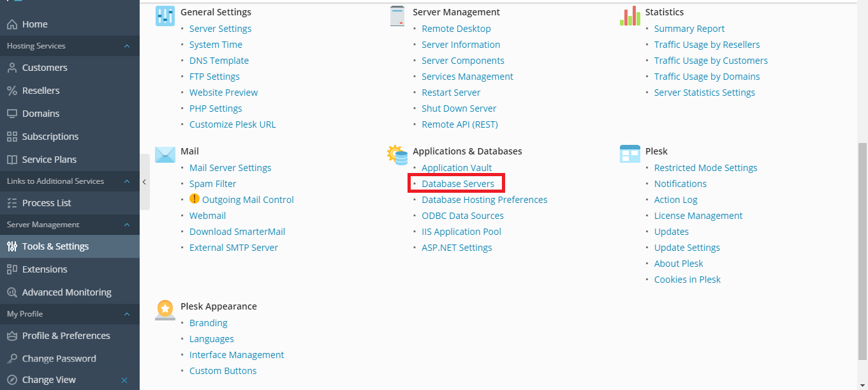Collapse the Server Management sidebar group
868x390 pixels.
coord(126,225)
